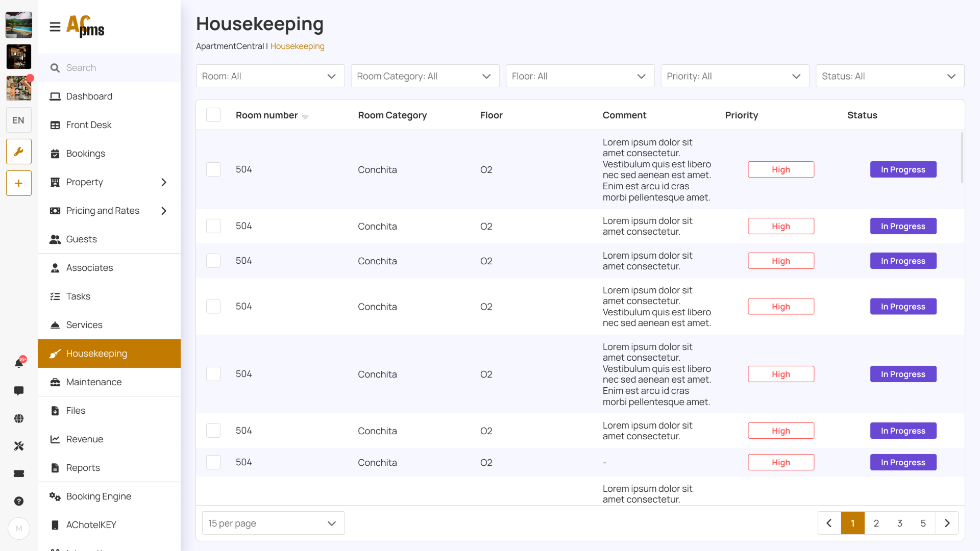Click the globe icon in left rail
The height and width of the screenshot is (551, 980).
click(19, 418)
